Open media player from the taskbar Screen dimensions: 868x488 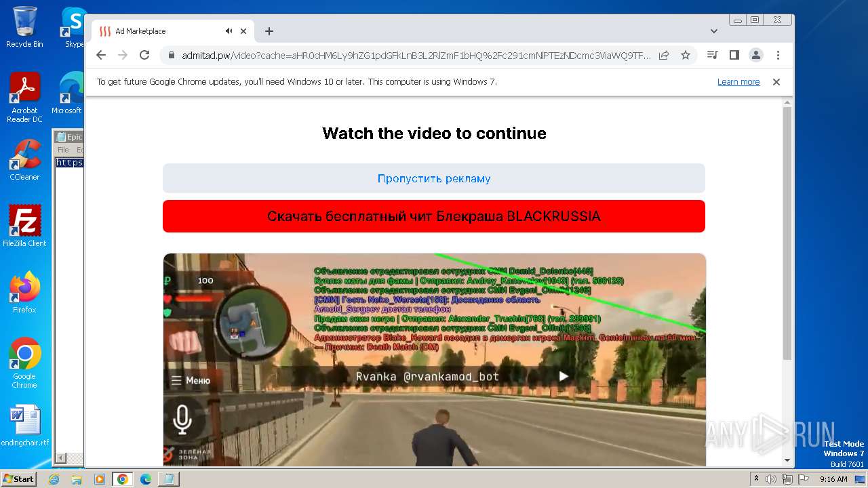point(100,479)
